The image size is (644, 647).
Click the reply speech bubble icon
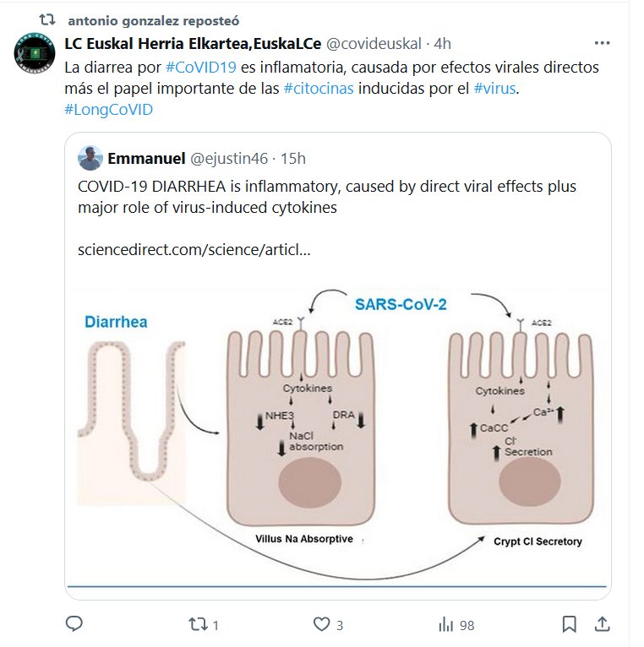coord(74,624)
